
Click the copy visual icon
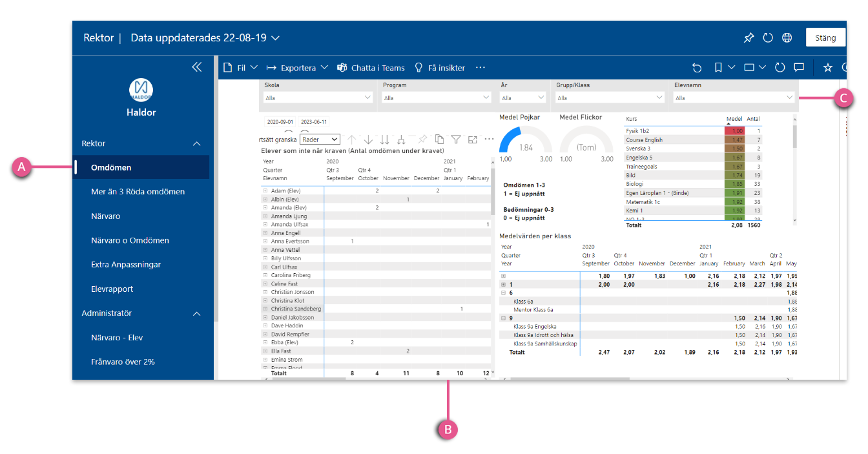tap(439, 139)
